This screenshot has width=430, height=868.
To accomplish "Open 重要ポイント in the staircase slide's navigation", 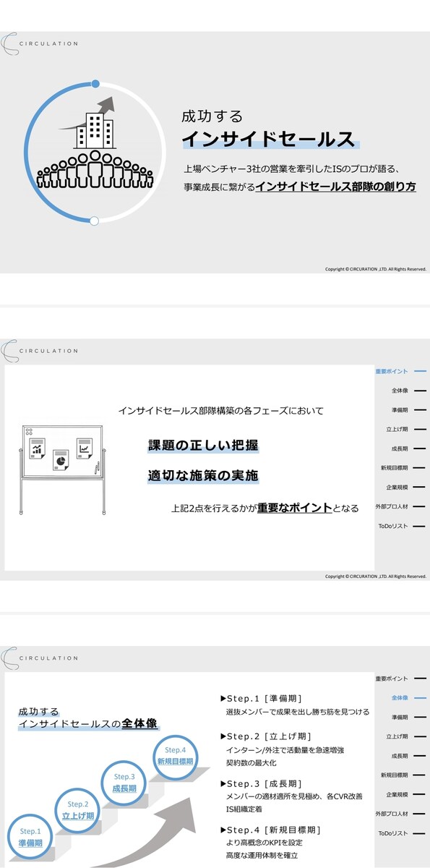I will [x=400, y=678].
